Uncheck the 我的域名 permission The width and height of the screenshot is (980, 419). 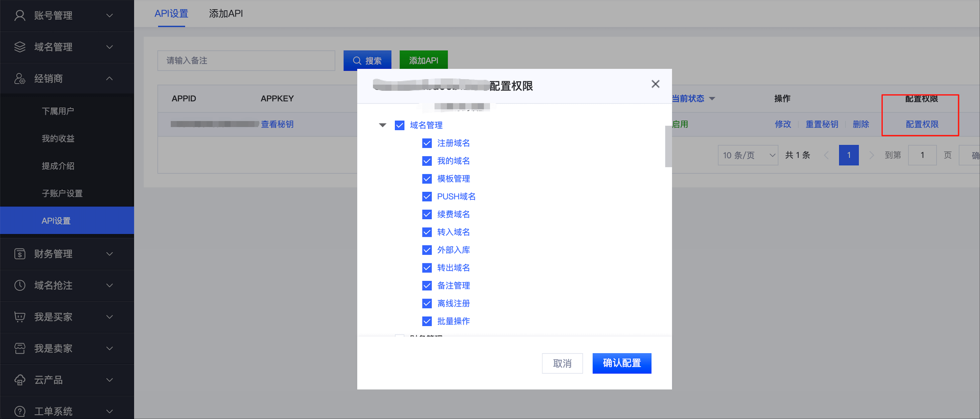(x=427, y=161)
